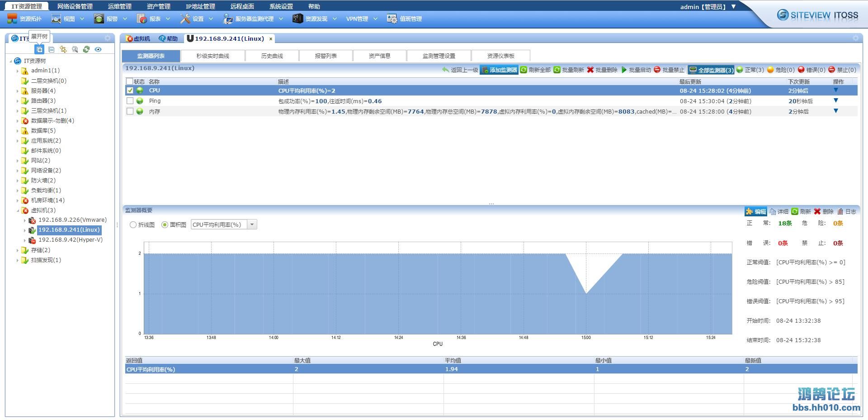Filter monitors by 禁止(0) status
The height and width of the screenshot is (420, 868).
pyautogui.click(x=842, y=70)
